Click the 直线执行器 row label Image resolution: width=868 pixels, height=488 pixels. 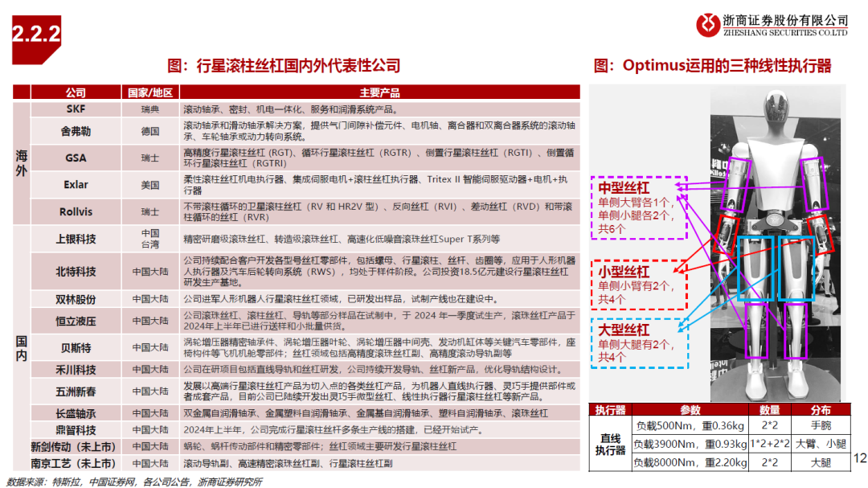tap(610, 445)
